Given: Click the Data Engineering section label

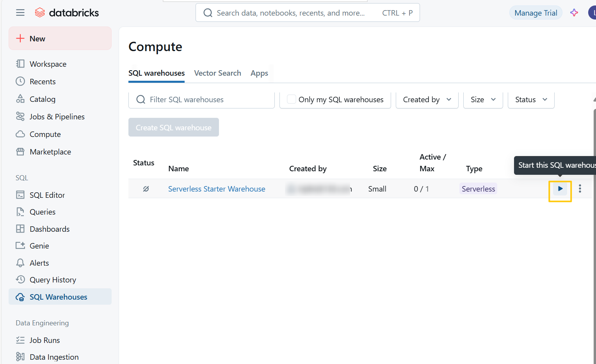Looking at the screenshot, I should pos(42,323).
